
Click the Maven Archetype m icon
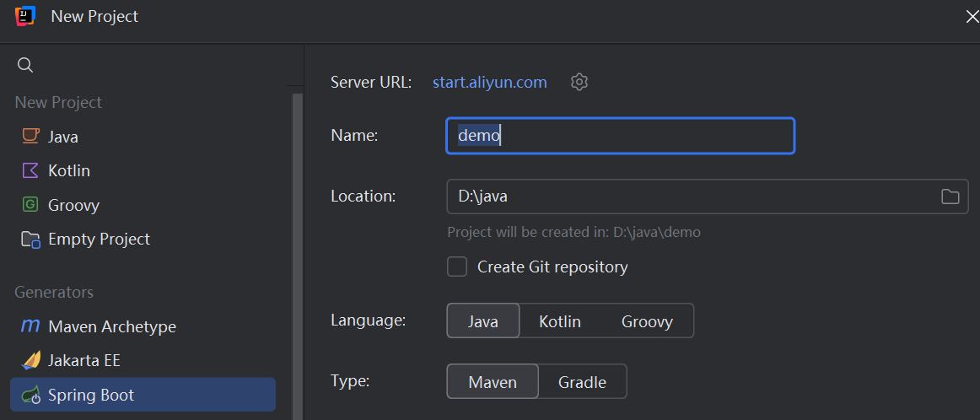(x=30, y=326)
